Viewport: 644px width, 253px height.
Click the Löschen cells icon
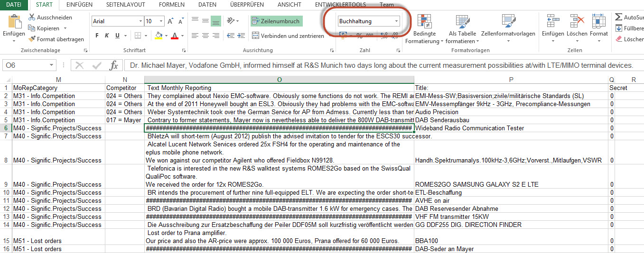[577, 22]
